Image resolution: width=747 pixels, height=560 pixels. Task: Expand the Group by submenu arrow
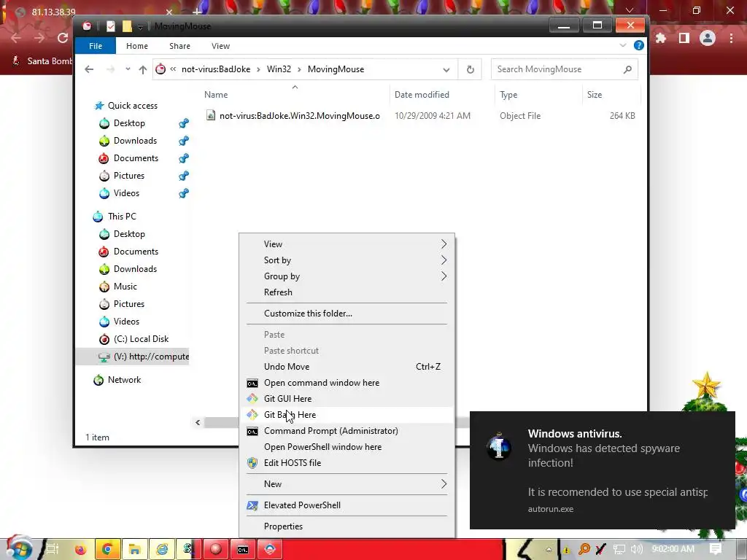click(x=444, y=276)
